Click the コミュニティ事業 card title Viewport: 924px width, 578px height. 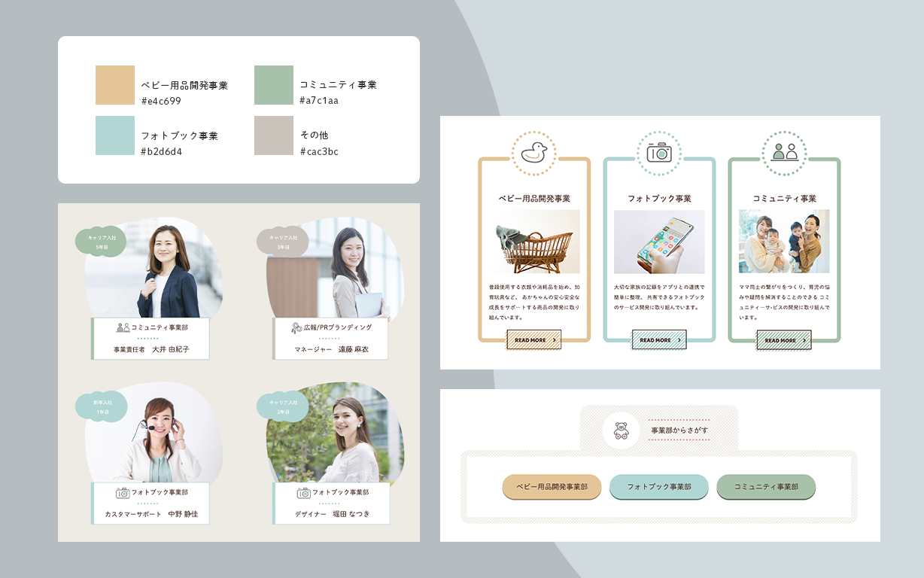(785, 199)
